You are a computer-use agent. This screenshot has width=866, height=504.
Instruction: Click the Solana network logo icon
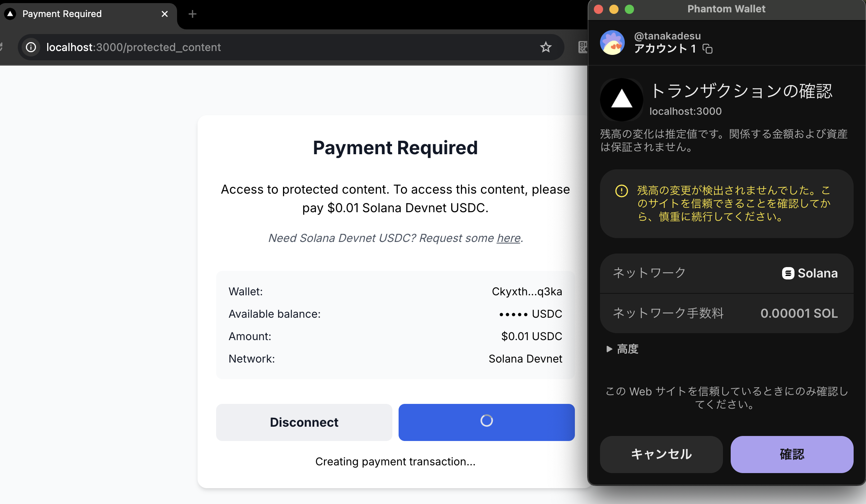coord(788,273)
